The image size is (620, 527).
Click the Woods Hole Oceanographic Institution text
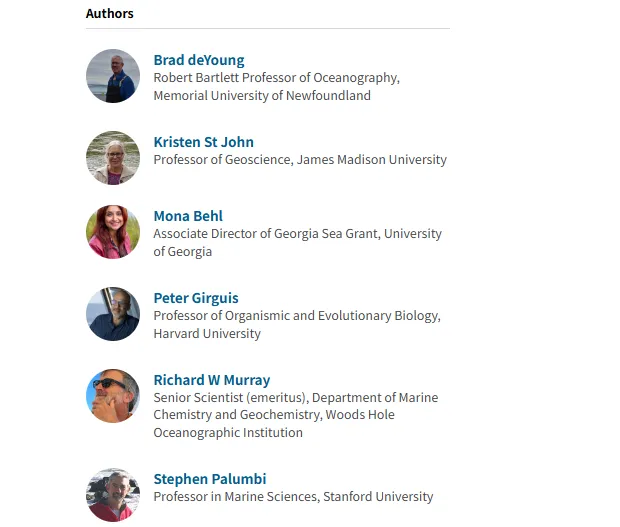(x=274, y=423)
